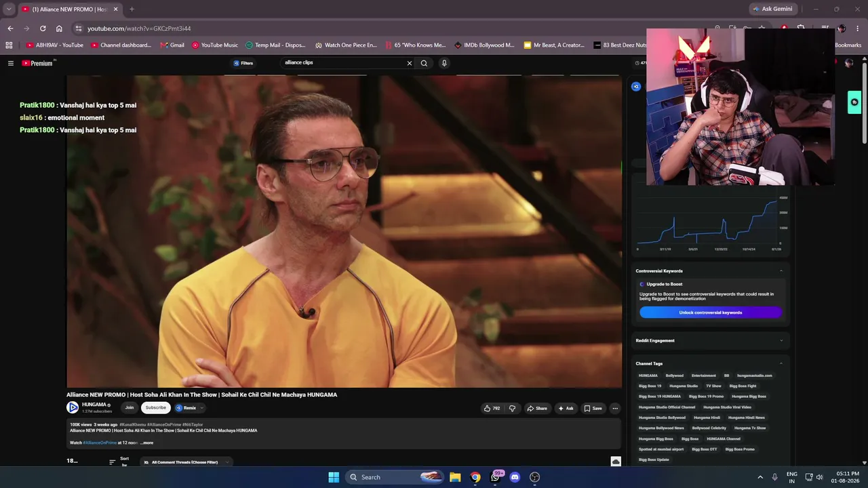Open the Chrome tab search dropdown

(9, 9)
